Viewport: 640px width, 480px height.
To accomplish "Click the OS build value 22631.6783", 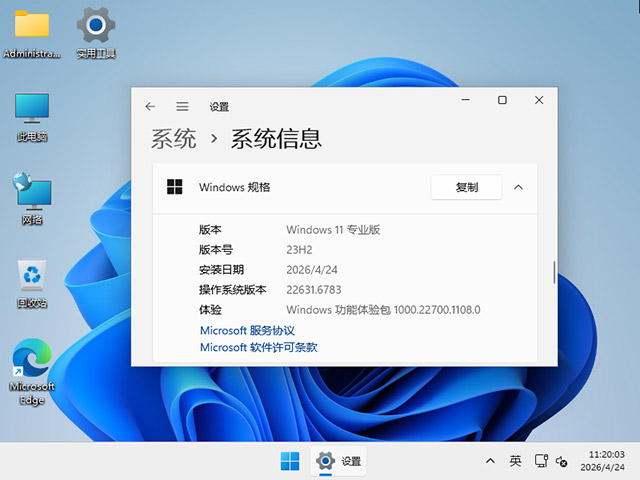I will point(313,290).
